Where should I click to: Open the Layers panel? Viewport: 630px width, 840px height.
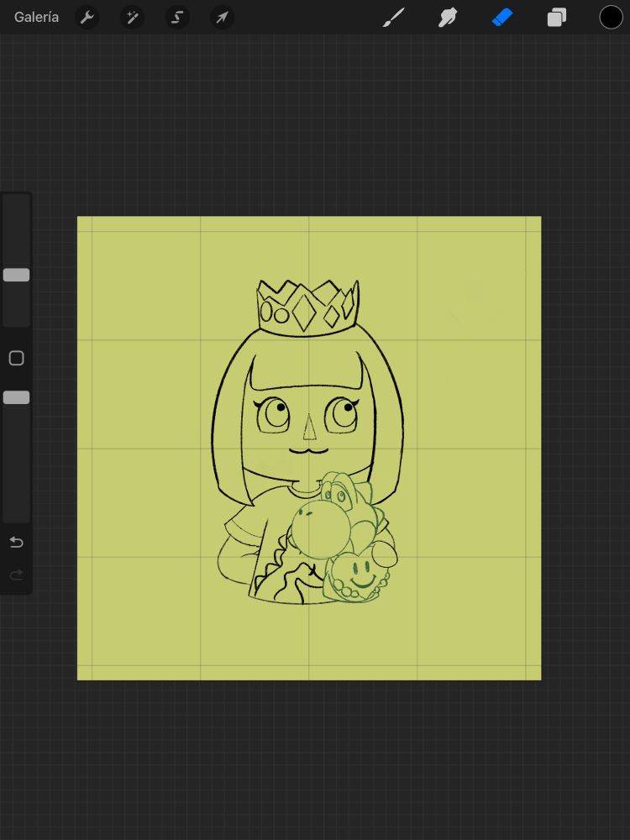click(x=557, y=18)
